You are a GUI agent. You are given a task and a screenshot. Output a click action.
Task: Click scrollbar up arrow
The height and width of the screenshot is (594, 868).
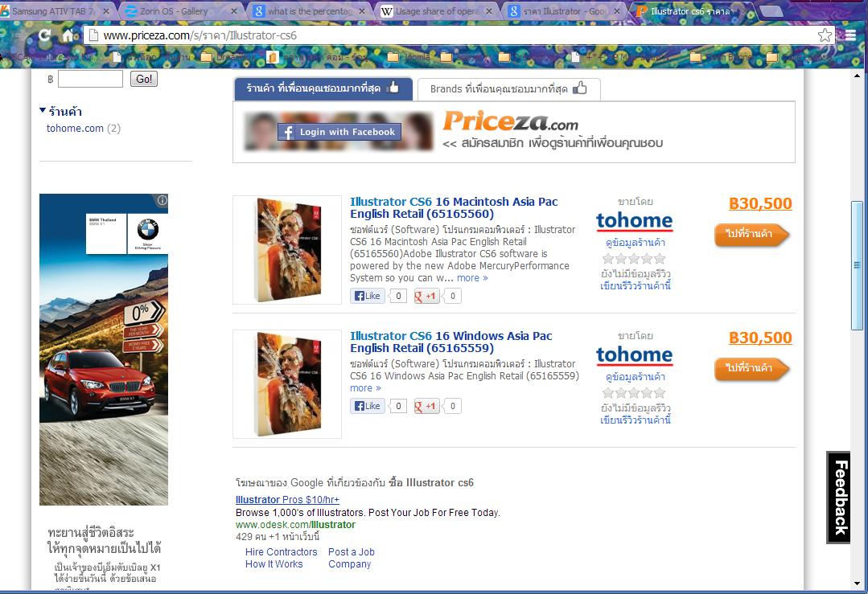[857, 76]
